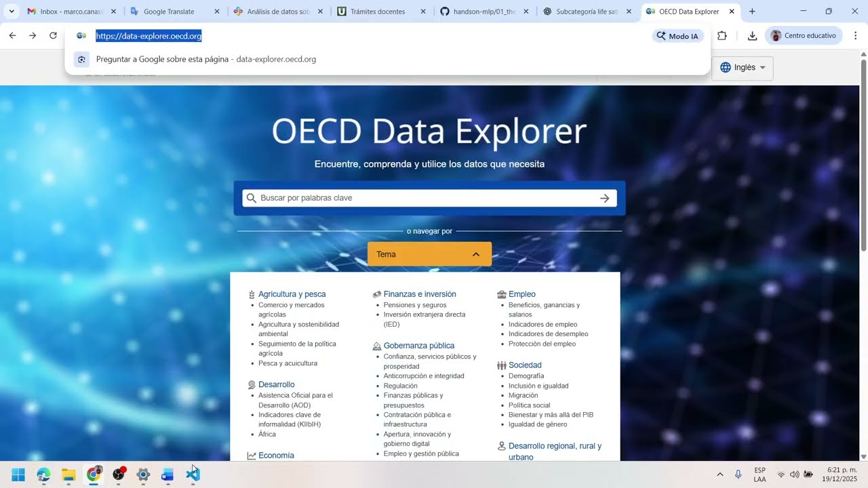Click the search magnifier icon
The image size is (868, 488).
[x=252, y=198]
